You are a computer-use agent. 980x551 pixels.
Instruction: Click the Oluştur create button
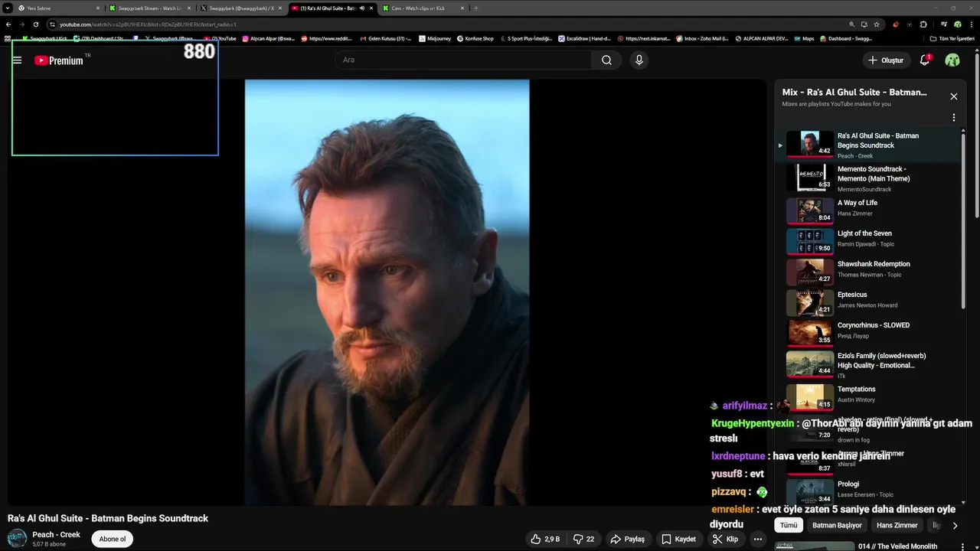[886, 60]
